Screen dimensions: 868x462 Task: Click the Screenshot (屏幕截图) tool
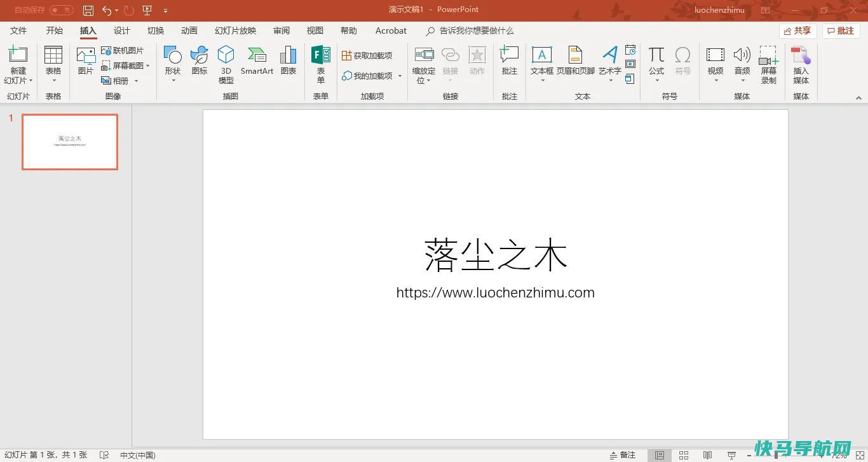[123, 65]
